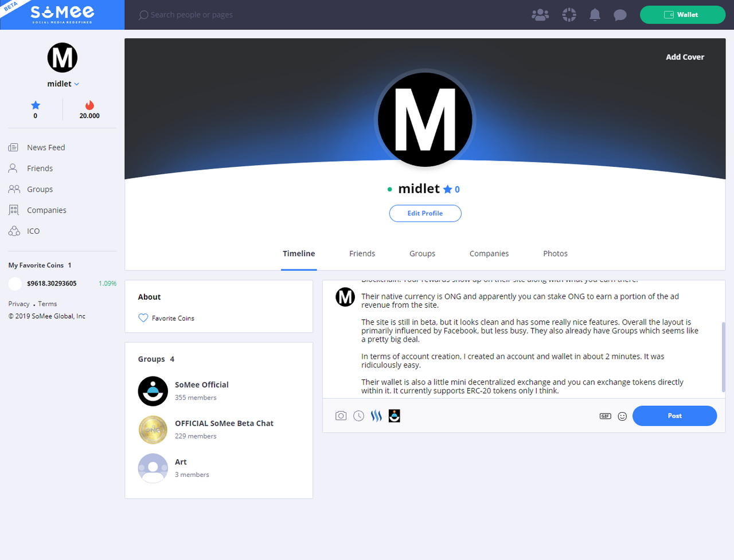This screenshot has width=734, height=560.
Task: Click the favorite coin round icon
Action: pos(15,283)
